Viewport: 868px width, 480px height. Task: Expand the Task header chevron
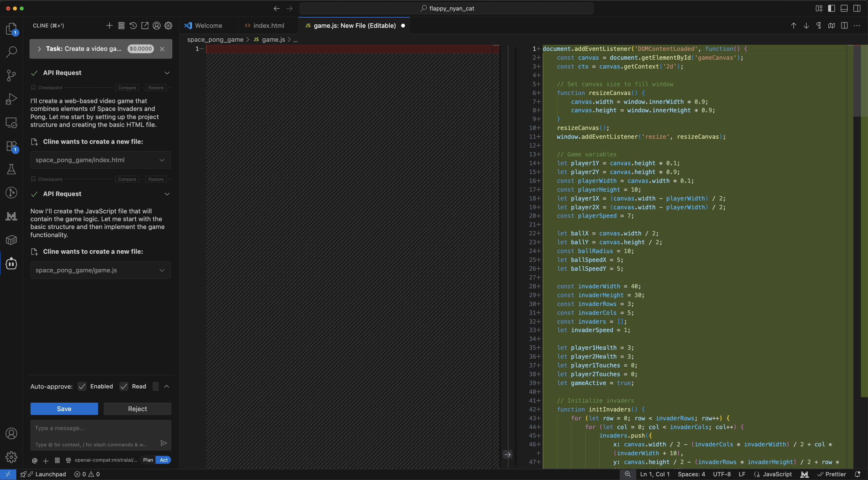pyautogui.click(x=39, y=49)
